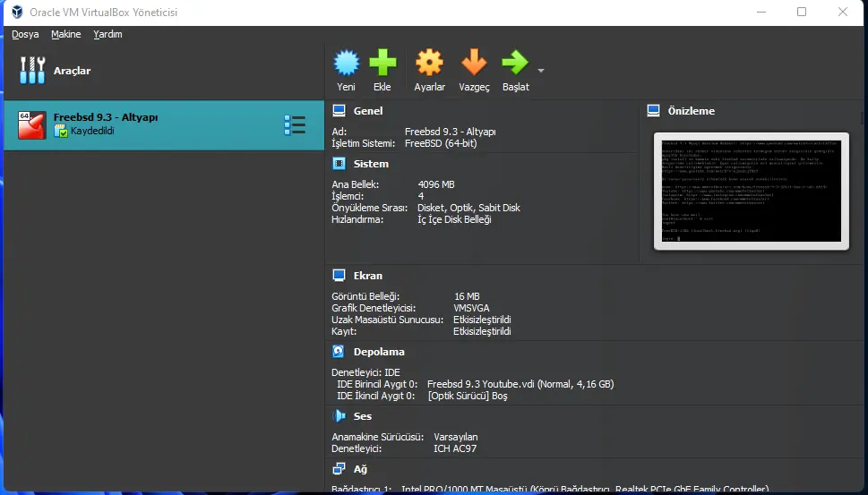Open the Sistem settings heading
The height and width of the screenshot is (495, 868).
coord(371,164)
